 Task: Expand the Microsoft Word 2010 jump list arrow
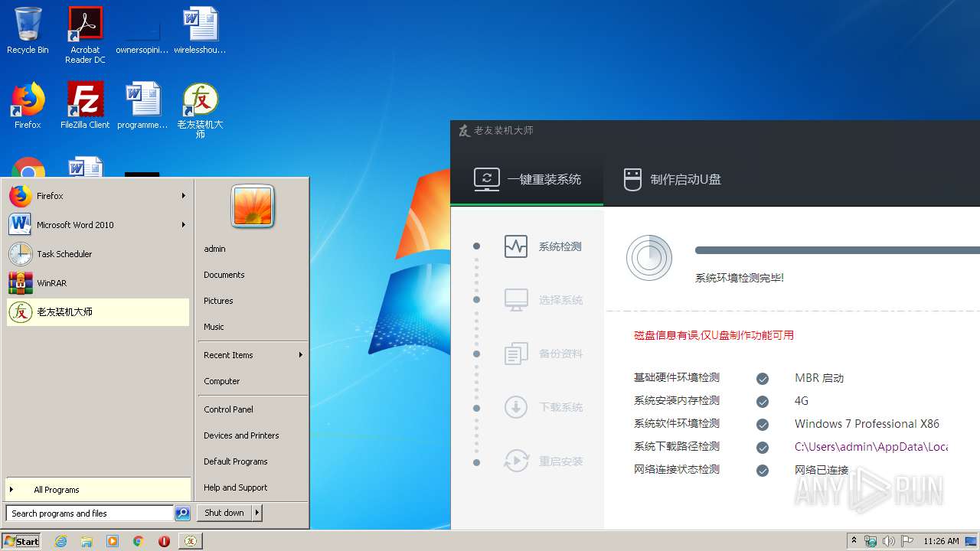(x=184, y=225)
